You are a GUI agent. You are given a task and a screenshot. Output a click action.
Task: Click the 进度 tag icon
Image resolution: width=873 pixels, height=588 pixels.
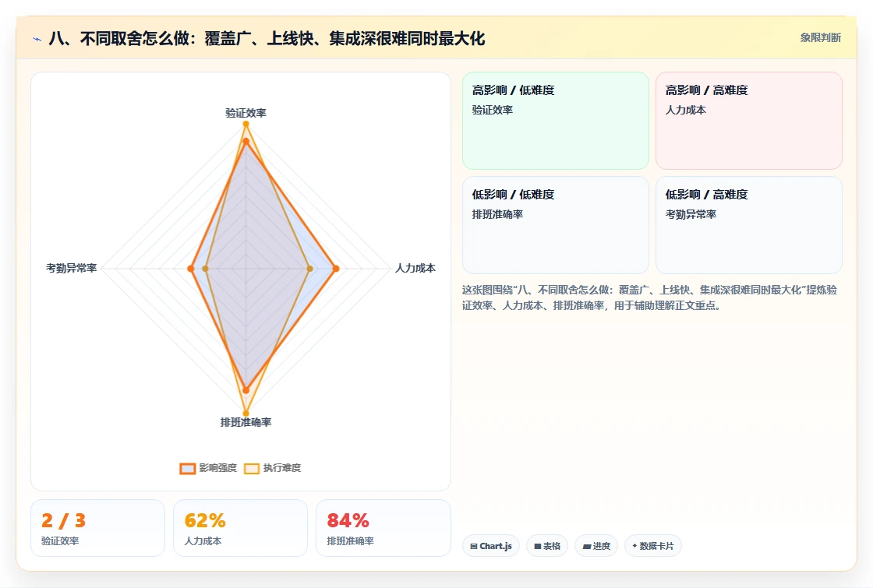click(587, 546)
